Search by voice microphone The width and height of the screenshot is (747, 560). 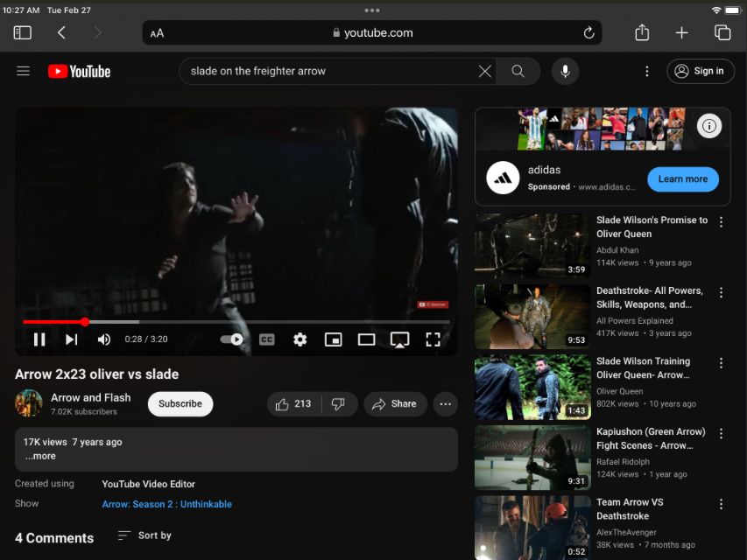tap(565, 72)
